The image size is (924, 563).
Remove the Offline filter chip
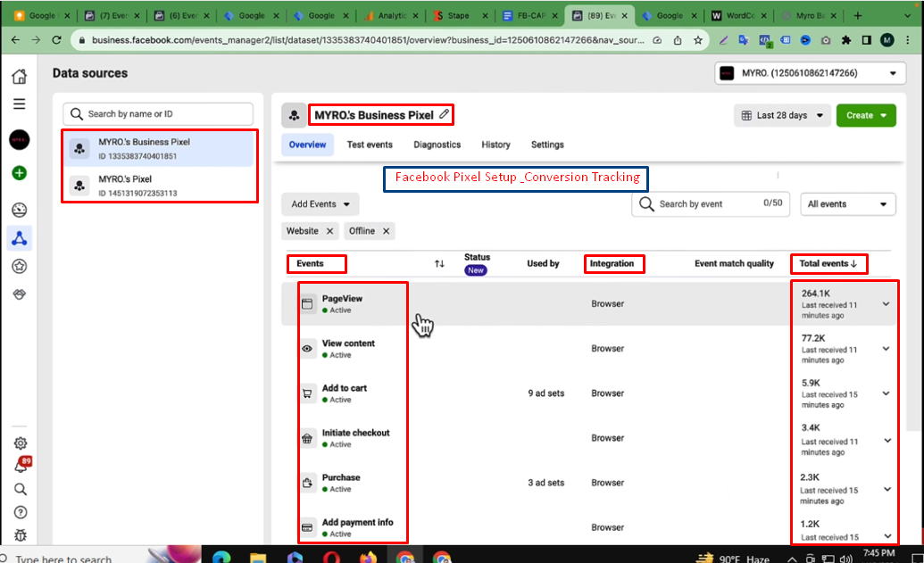386,231
